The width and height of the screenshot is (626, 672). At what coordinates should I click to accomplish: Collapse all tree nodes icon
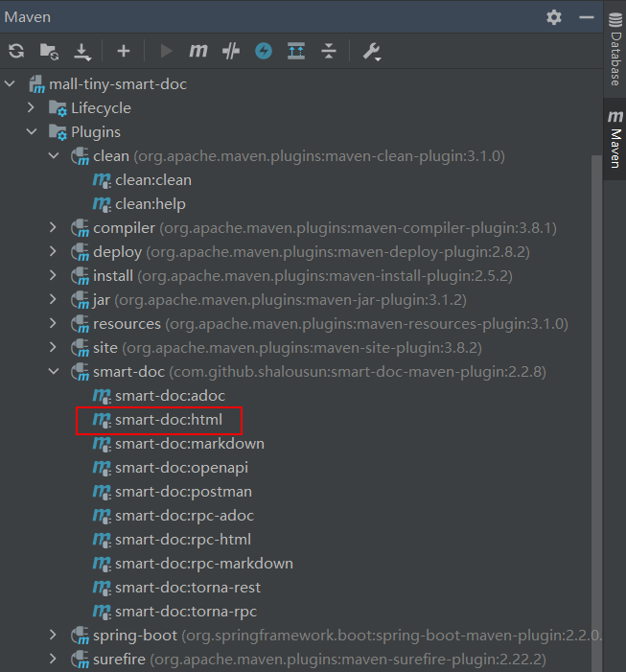329,51
